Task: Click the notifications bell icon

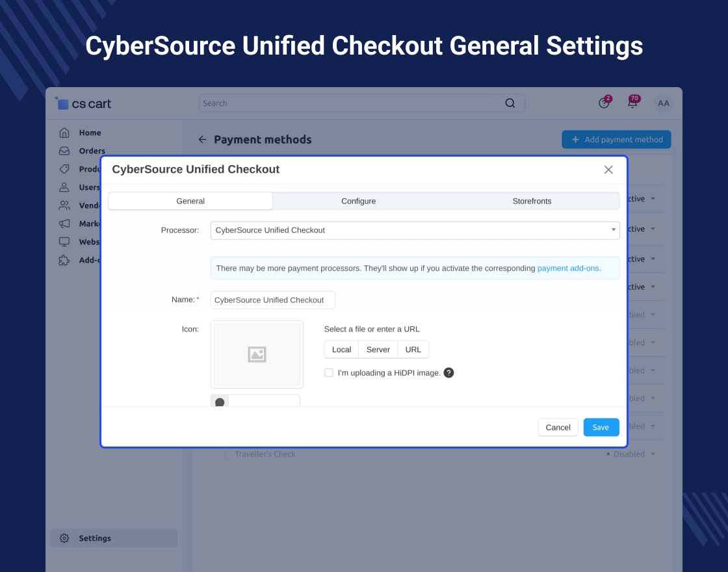Action: (632, 103)
